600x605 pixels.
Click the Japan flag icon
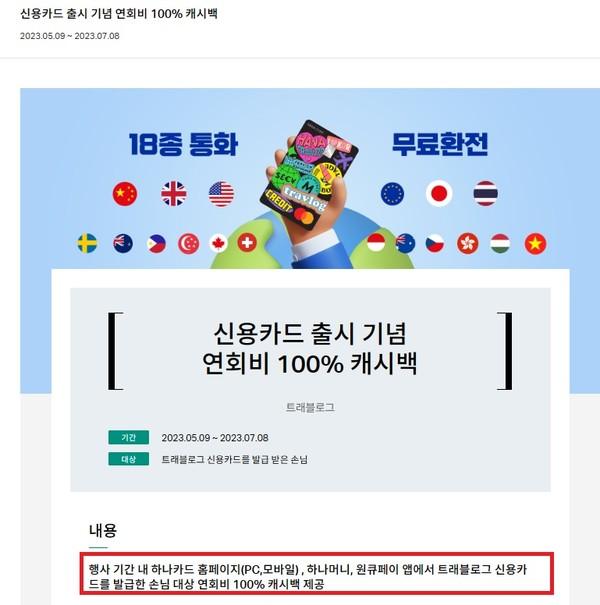(439, 193)
